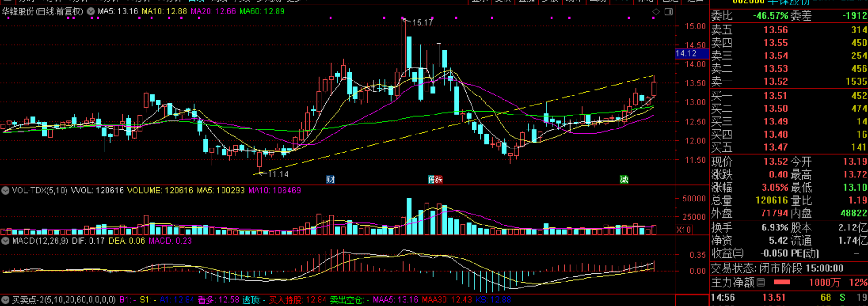Click the 传涨 info marker on chart

click(435, 180)
